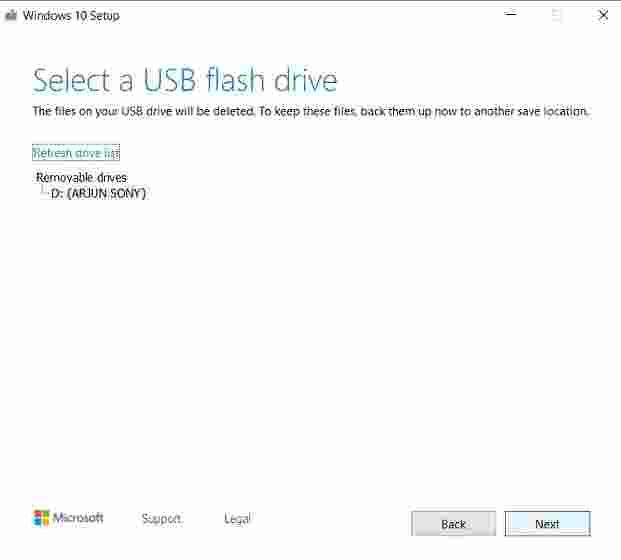
Task: Select the Removable drives tree node
Action: tap(82, 177)
